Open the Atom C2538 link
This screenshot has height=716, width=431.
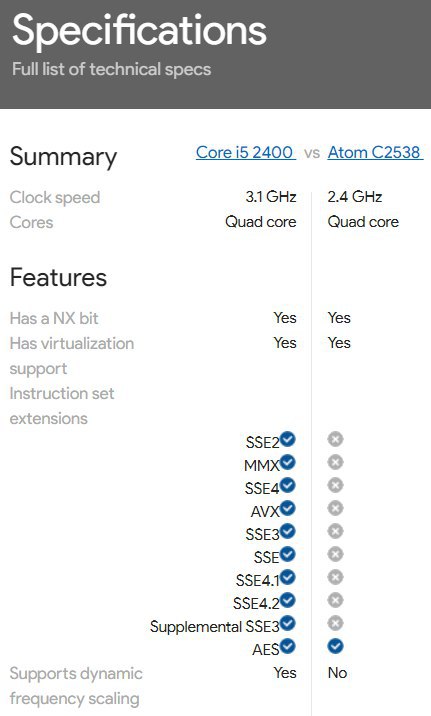[x=375, y=152]
